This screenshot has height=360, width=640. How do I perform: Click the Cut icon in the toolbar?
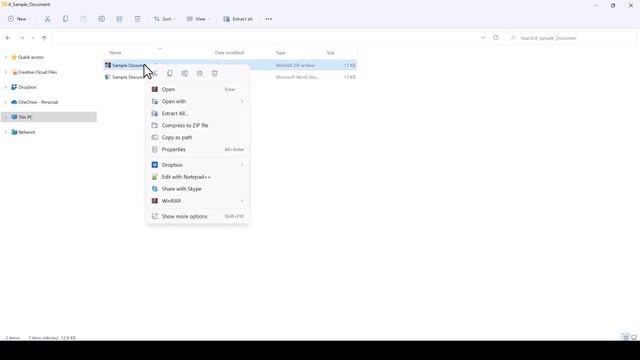coord(47,19)
